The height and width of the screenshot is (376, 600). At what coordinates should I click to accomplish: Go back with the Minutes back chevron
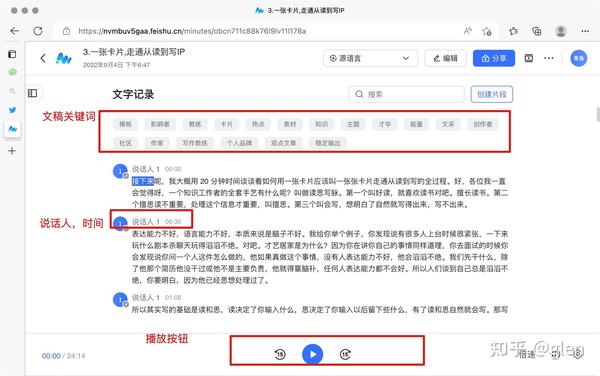pos(43,58)
